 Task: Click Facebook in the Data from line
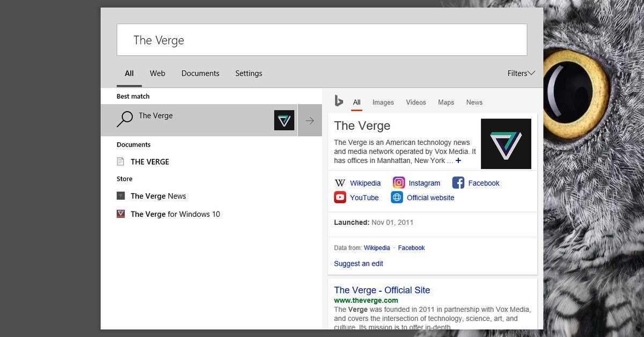(412, 248)
